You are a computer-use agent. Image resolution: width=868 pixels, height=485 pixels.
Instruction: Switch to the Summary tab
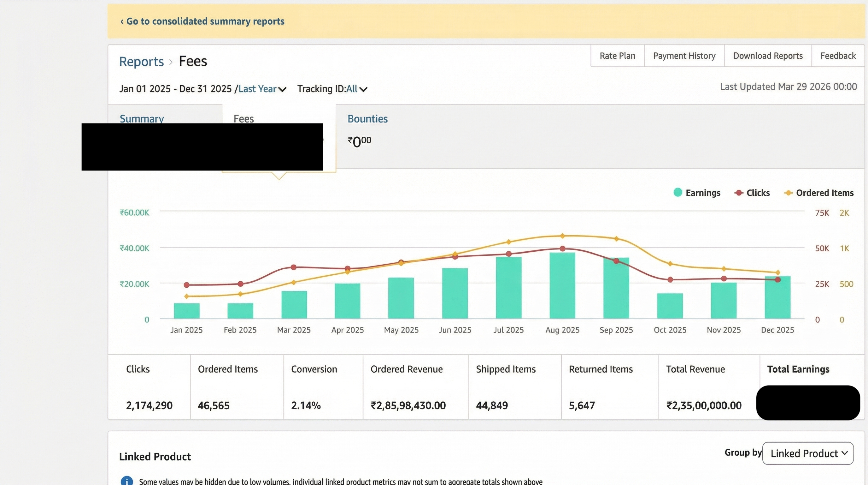point(142,119)
